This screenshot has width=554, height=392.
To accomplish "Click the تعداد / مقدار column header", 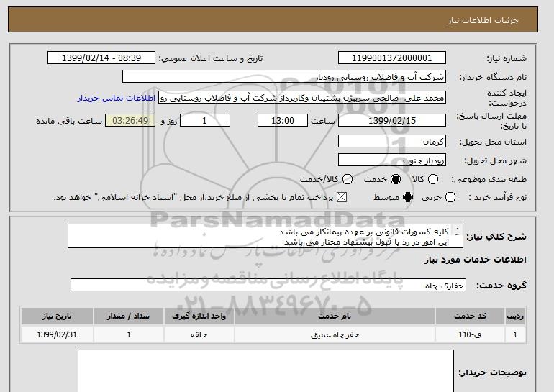I will 129,316.
